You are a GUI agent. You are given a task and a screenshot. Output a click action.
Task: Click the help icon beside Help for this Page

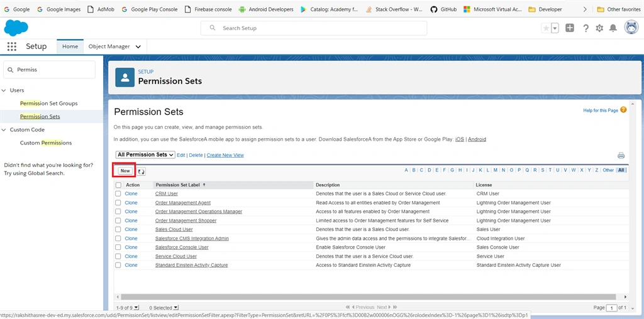click(x=623, y=110)
